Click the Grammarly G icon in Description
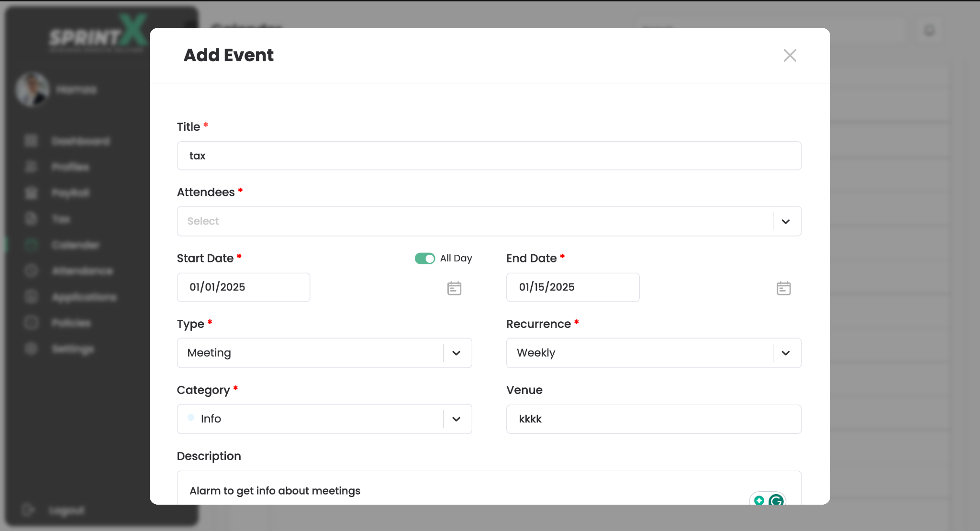Screen dimensions: 980x531 coord(776,500)
